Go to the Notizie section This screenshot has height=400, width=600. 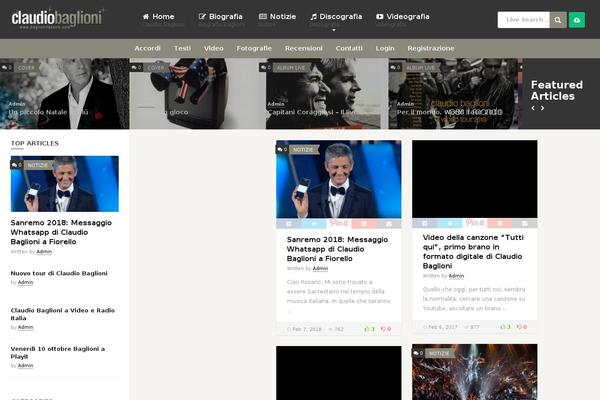coord(277,17)
